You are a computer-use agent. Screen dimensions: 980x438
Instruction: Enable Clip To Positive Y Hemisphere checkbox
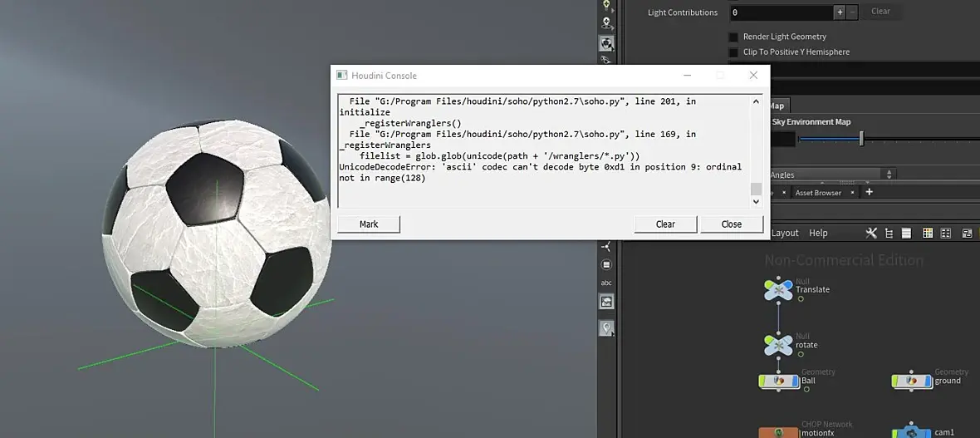coord(733,52)
